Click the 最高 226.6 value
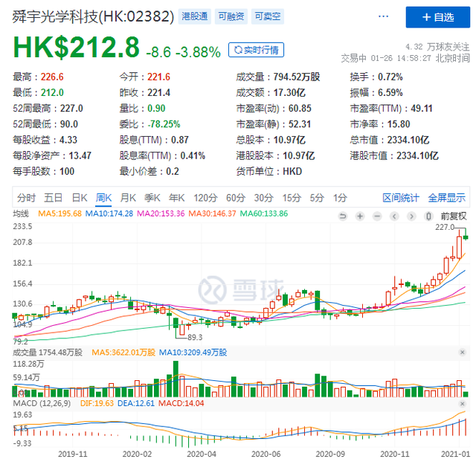Screen dimensions: 476x459 click(52, 77)
